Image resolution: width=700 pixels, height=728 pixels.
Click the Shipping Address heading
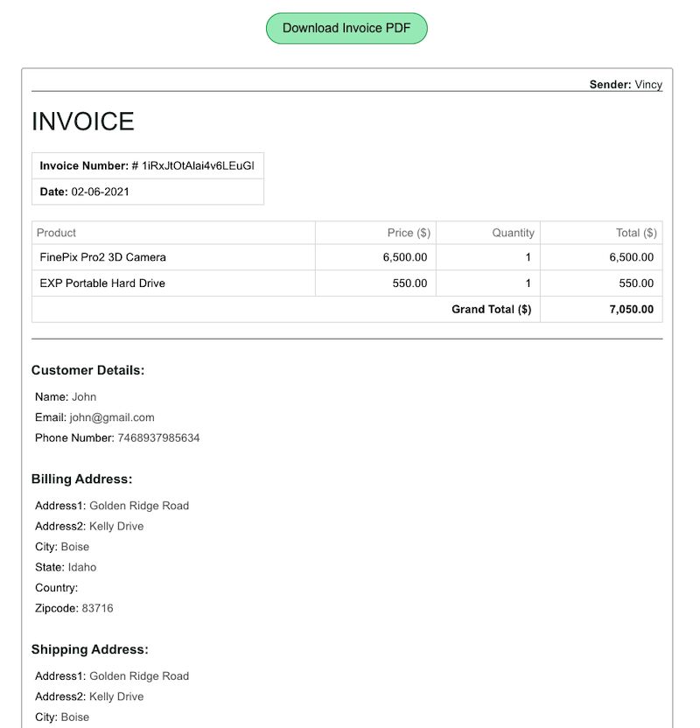coord(89,649)
